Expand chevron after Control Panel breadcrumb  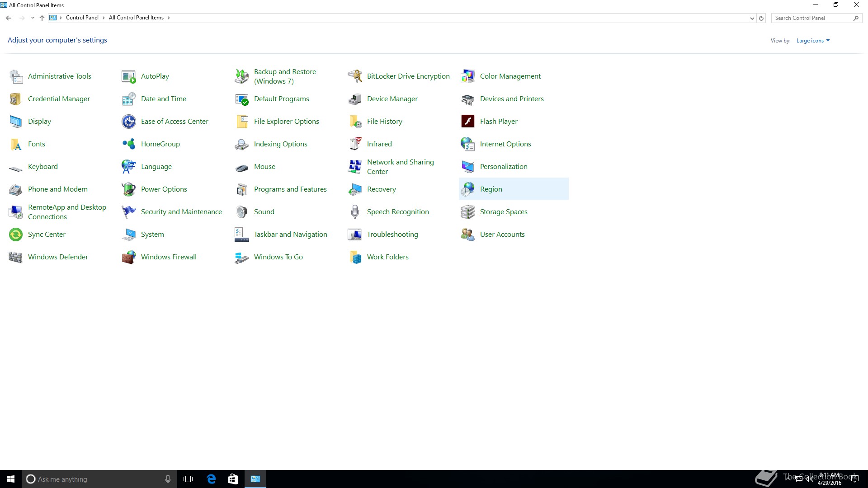tap(104, 18)
